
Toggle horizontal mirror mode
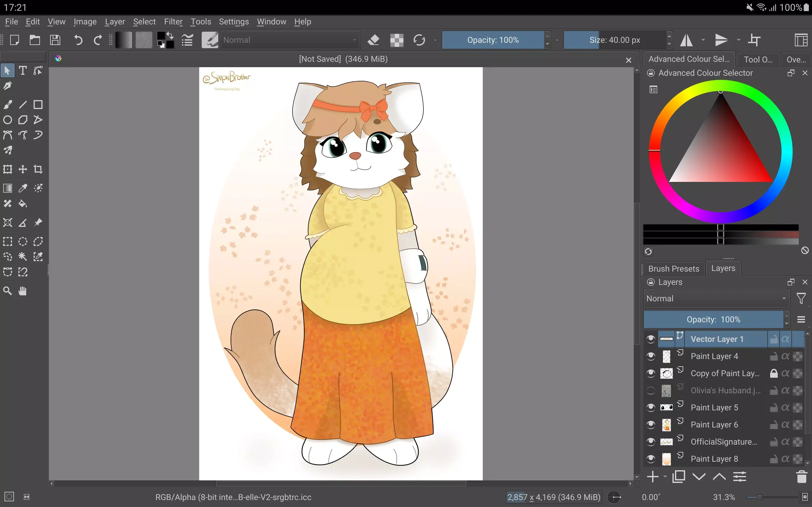[686, 40]
